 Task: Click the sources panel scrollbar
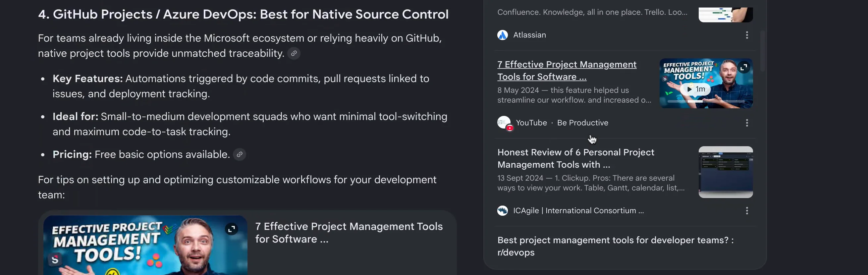click(762, 51)
